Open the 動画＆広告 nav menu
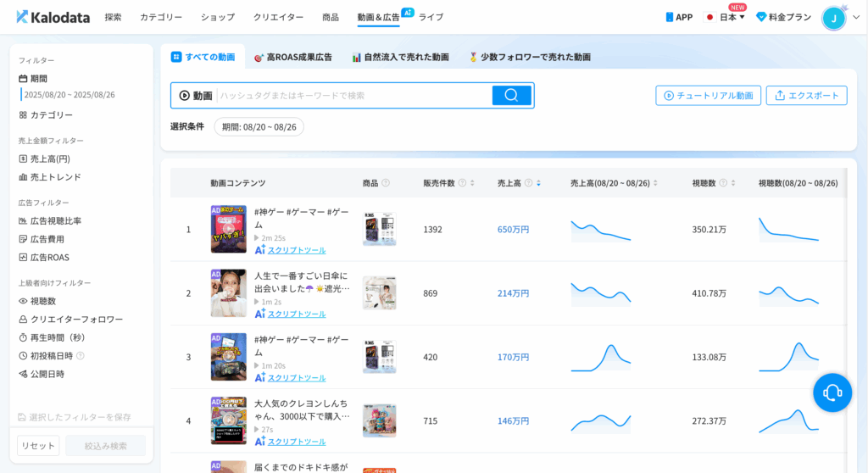This screenshot has height=473, width=868. [x=378, y=17]
